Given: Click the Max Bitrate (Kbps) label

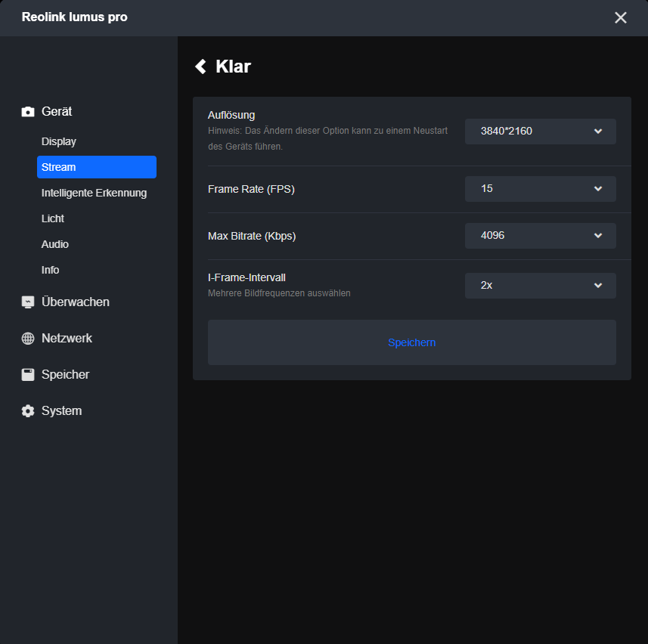Looking at the screenshot, I should [252, 236].
